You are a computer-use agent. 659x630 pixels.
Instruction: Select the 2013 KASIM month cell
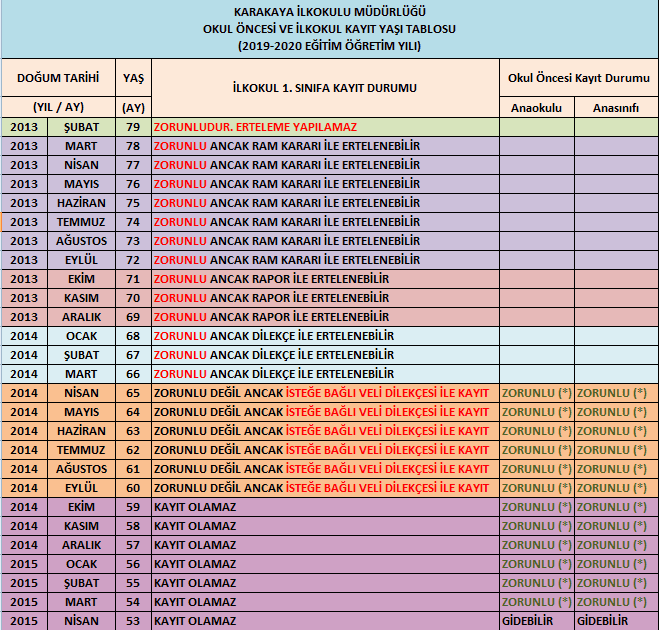81,298
